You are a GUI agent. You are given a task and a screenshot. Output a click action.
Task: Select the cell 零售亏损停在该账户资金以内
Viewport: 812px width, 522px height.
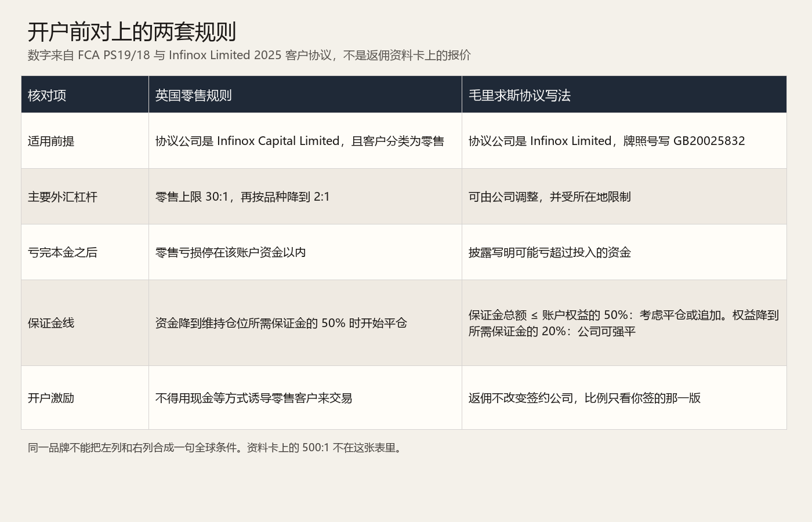(306, 252)
